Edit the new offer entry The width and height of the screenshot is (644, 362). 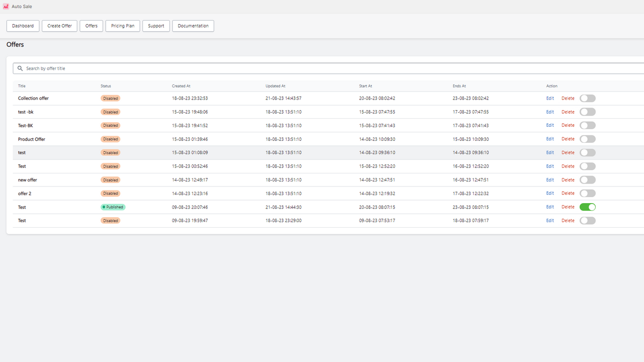[550, 179]
